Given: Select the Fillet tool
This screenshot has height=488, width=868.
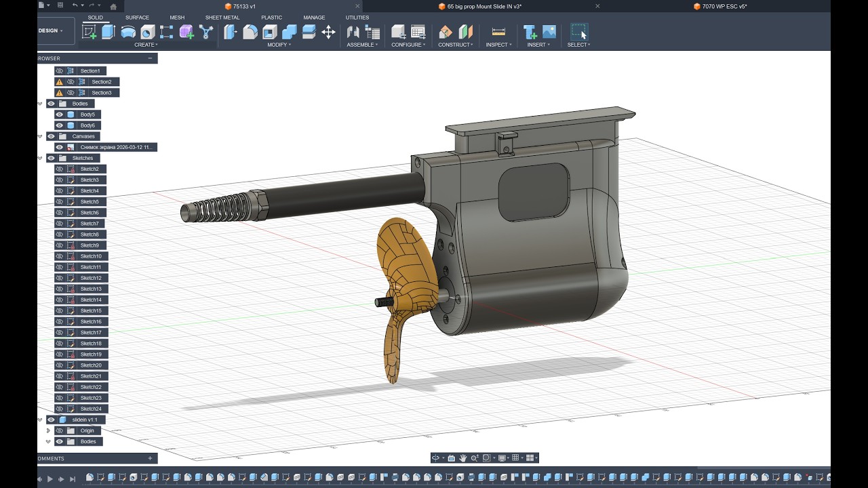Looking at the screenshot, I should [x=250, y=32].
